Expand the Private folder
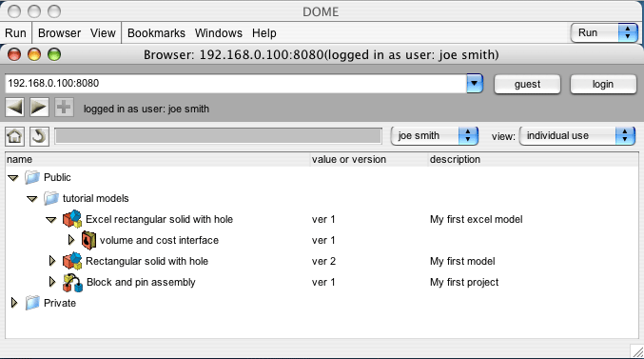The height and width of the screenshot is (359, 644). coord(14,303)
